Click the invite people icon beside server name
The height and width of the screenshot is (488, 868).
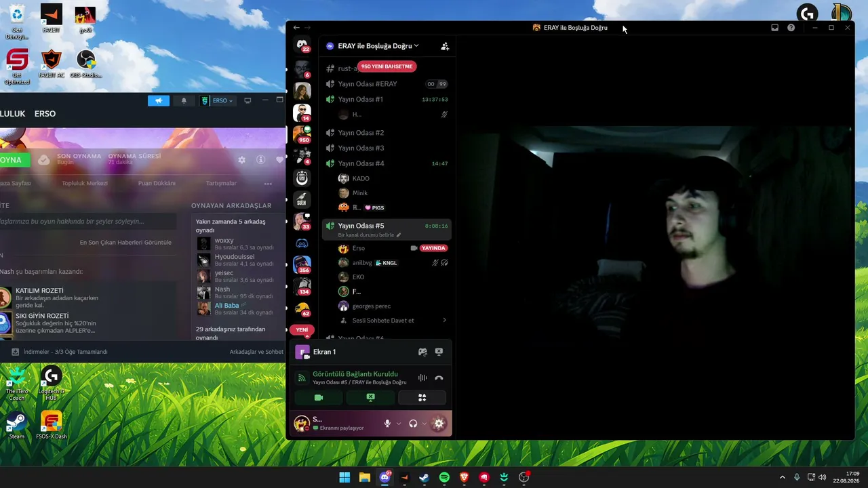pos(445,46)
